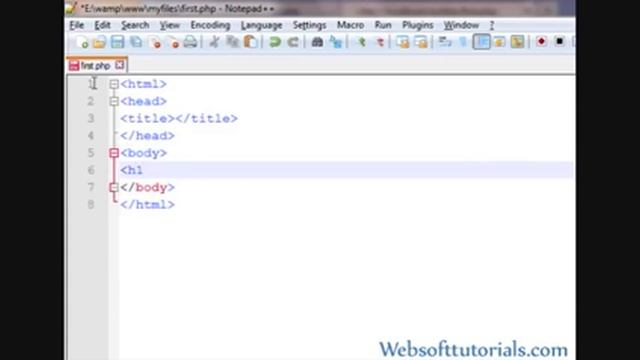The image size is (640, 360).
Task: Close the first.php tab with its X
Action: pyautogui.click(x=119, y=65)
